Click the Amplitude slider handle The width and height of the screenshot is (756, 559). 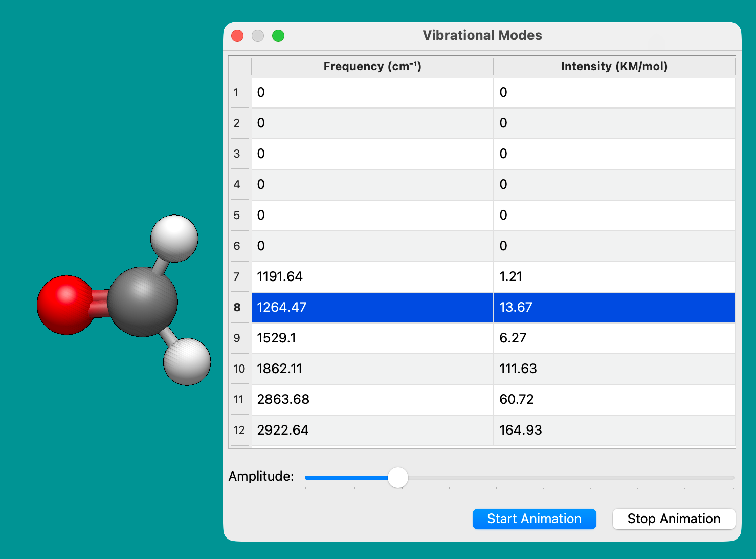(397, 478)
